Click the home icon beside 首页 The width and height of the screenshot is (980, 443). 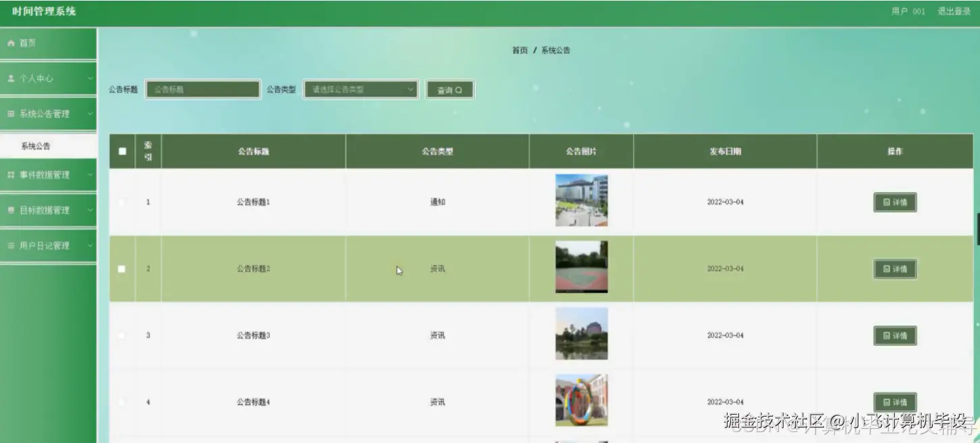tap(11, 43)
